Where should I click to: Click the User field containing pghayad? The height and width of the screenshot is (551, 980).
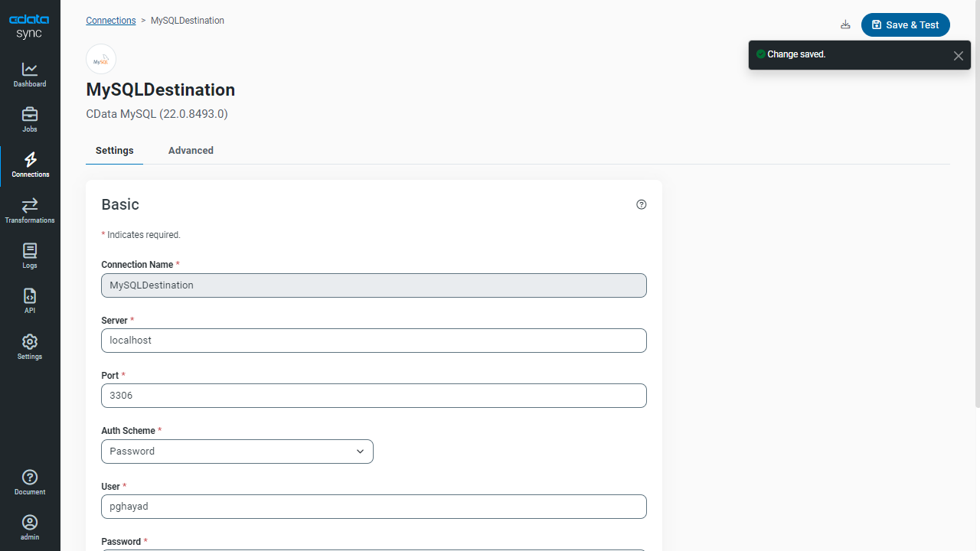(374, 507)
